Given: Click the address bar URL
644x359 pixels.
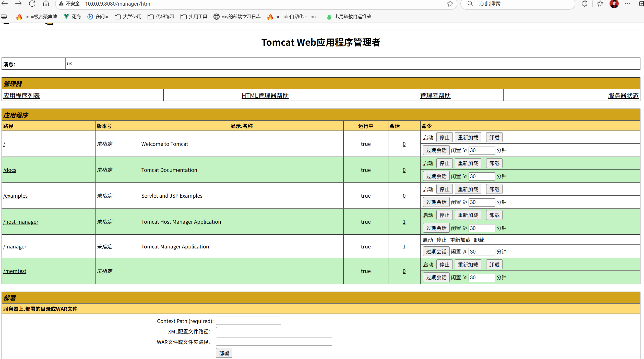Looking at the screenshot, I should tap(118, 4).
